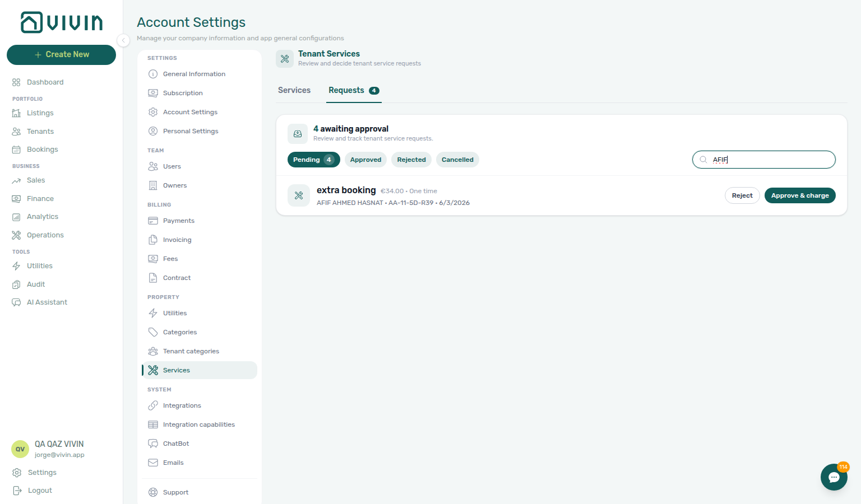Reject the extra booking request
861x504 pixels.
(x=742, y=195)
